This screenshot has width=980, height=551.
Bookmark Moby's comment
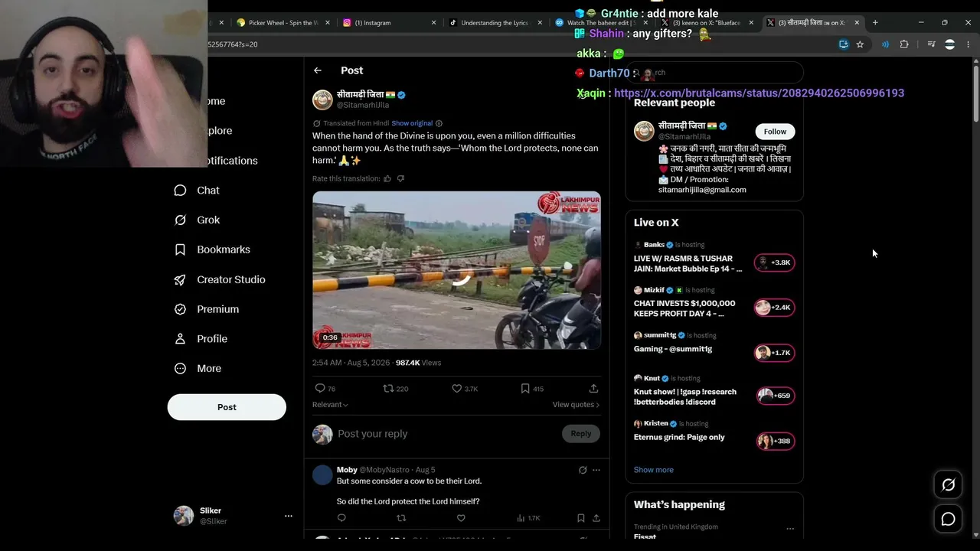click(x=581, y=518)
